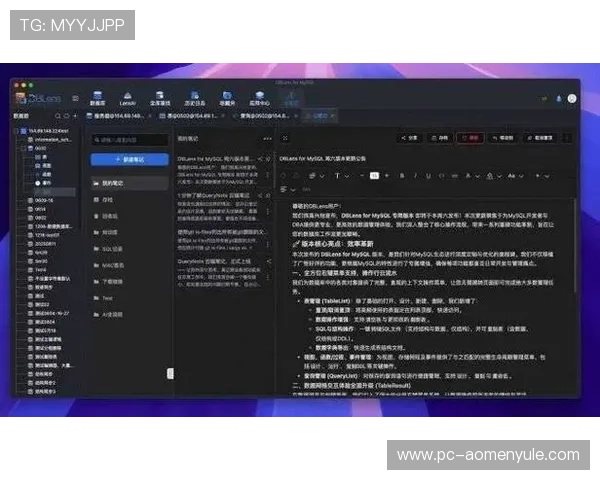Open the font color A dropdown arrow
The image size is (600, 480).
pos(477,176)
